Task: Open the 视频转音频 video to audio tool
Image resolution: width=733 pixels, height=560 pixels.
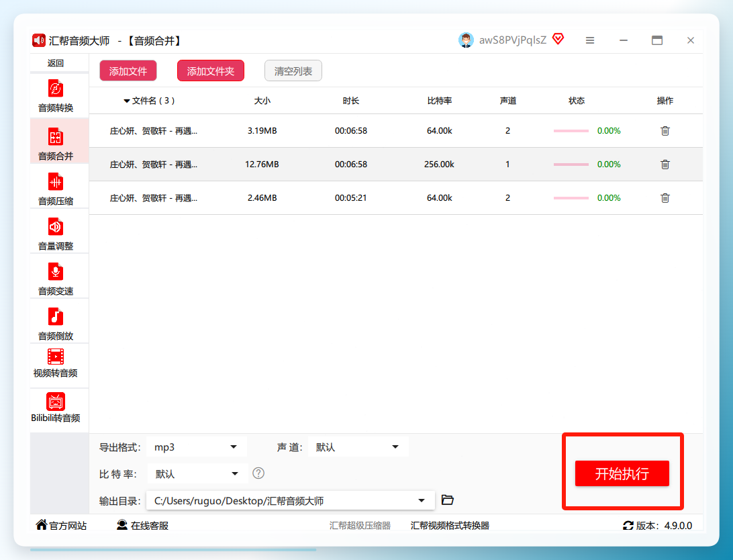Action: pyautogui.click(x=56, y=363)
